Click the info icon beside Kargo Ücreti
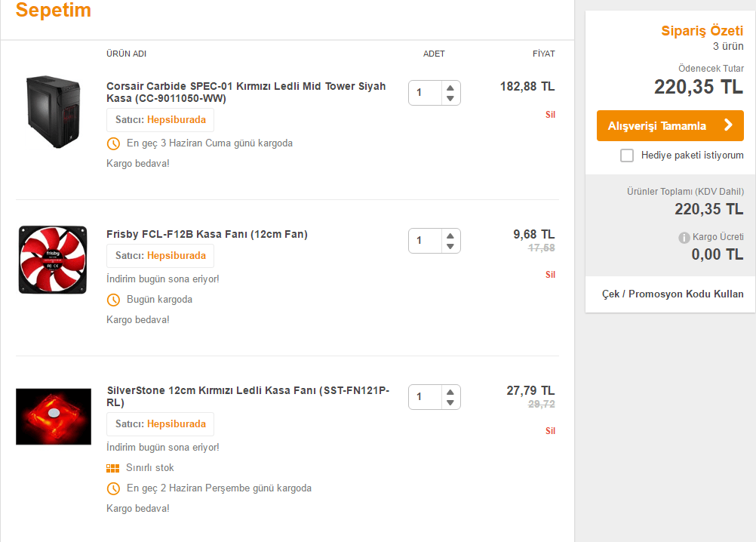The width and height of the screenshot is (756, 542). click(684, 238)
